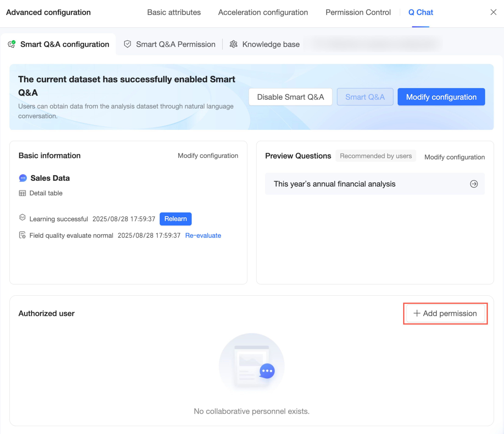
Task: Open Smart Q&A Permission sub-tab
Action: click(x=175, y=44)
